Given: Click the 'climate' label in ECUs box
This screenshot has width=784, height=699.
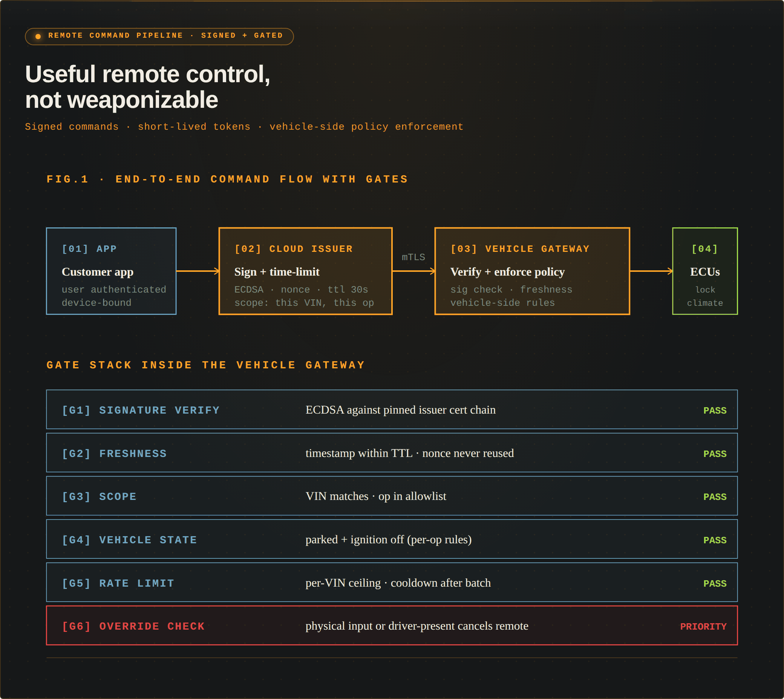Looking at the screenshot, I should tap(705, 303).
